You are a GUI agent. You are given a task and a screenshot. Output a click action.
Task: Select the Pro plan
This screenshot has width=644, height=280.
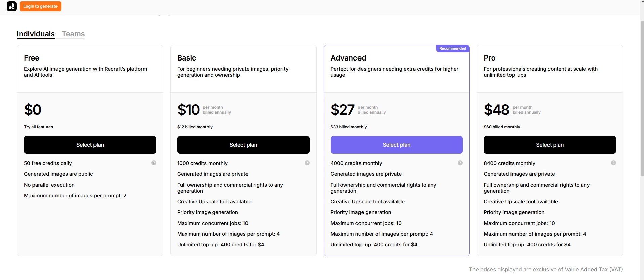coord(550,145)
